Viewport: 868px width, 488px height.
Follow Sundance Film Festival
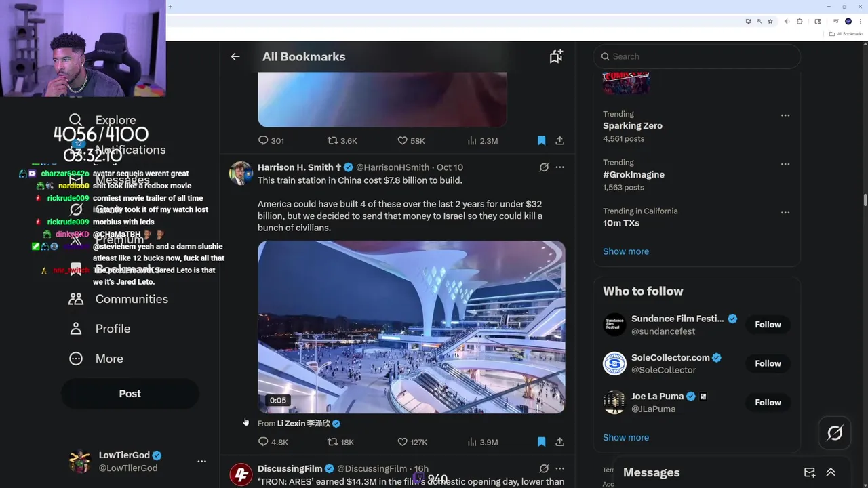pyautogui.click(x=768, y=325)
